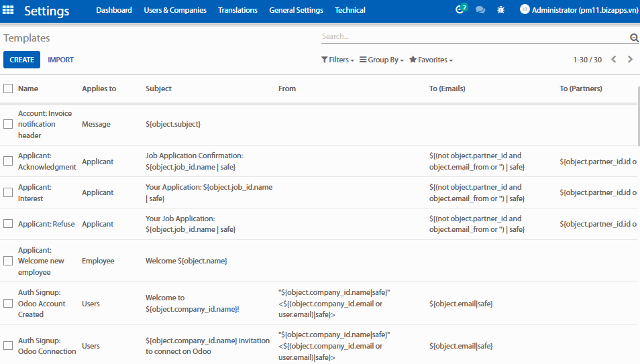
Task: Open the Technical menu
Action: 350,10
